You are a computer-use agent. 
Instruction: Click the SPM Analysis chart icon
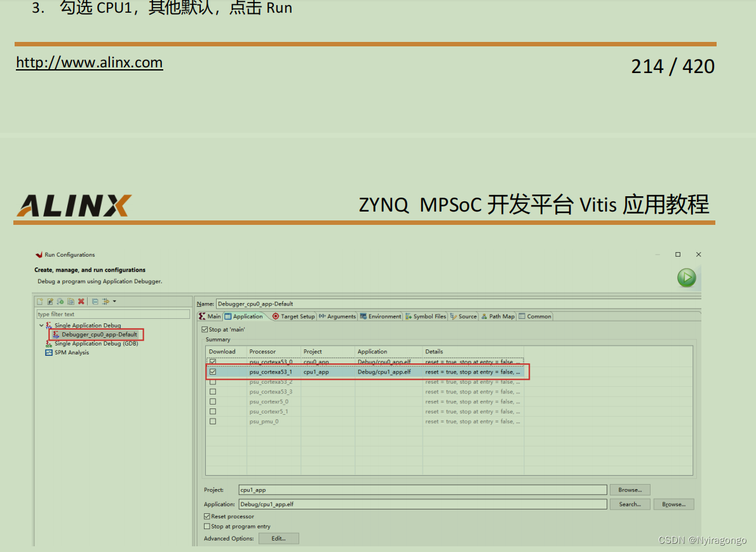[49, 353]
